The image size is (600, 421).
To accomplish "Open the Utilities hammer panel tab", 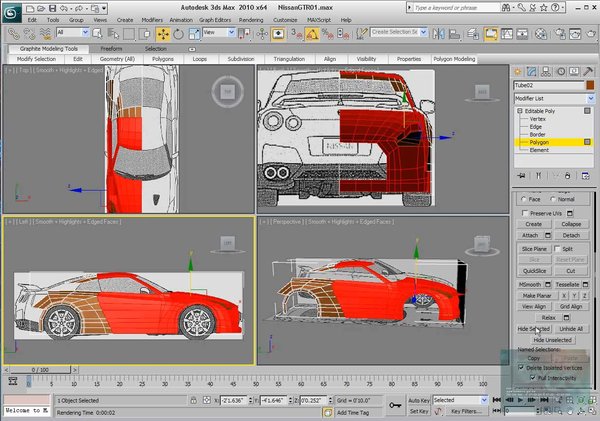I will click(x=588, y=72).
